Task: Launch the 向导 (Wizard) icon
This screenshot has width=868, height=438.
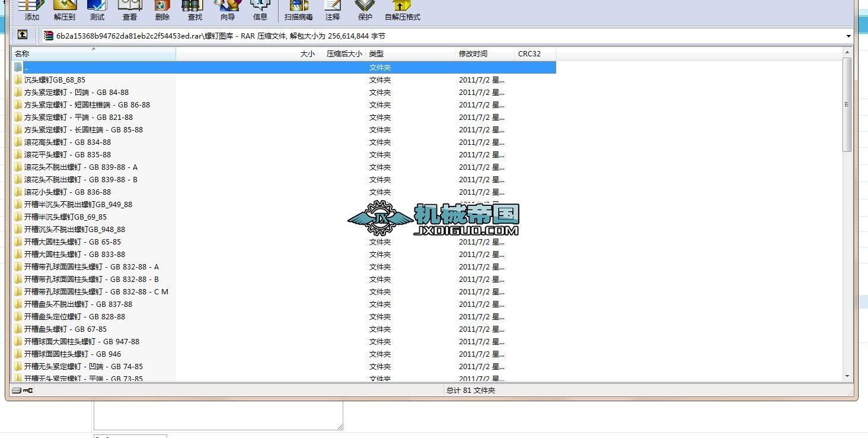Action: (x=226, y=11)
